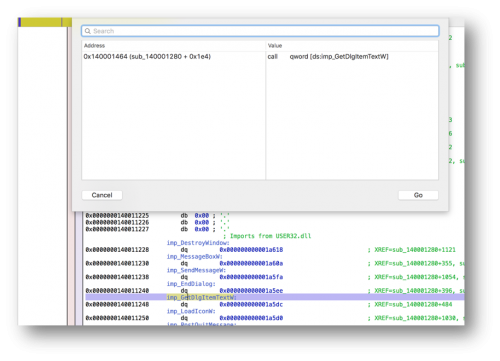500x361 pixels.
Task: Click the XREF=sub_140001280+1121 comment
Action: point(412,250)
